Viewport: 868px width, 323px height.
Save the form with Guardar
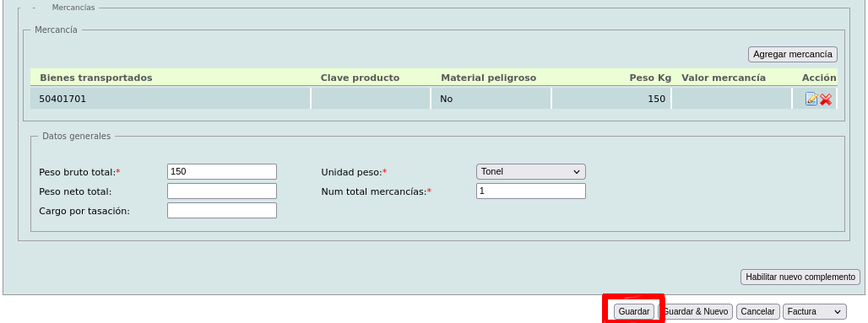pyautogui.click(x=634, y=311)
